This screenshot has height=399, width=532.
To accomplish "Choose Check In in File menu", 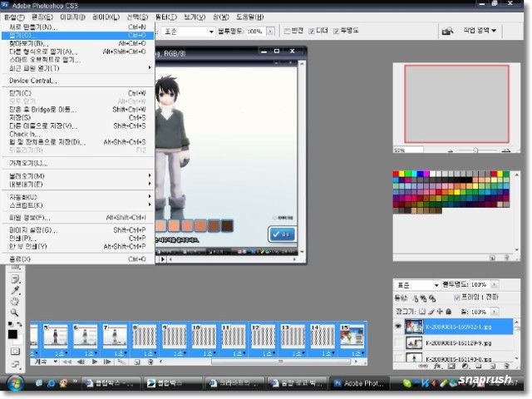I will pos(77,134).
